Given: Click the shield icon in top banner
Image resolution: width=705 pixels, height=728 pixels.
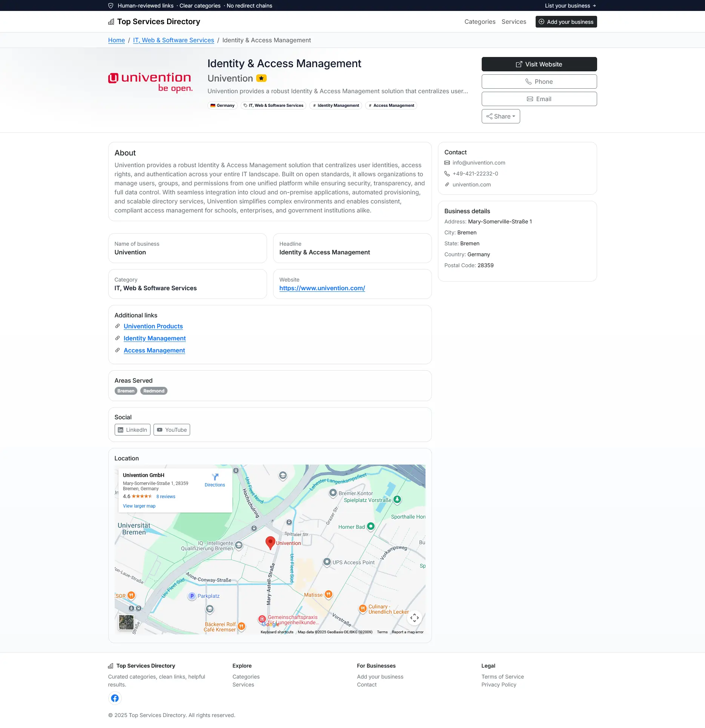Looking at the screenshot, I should point(111,6).
